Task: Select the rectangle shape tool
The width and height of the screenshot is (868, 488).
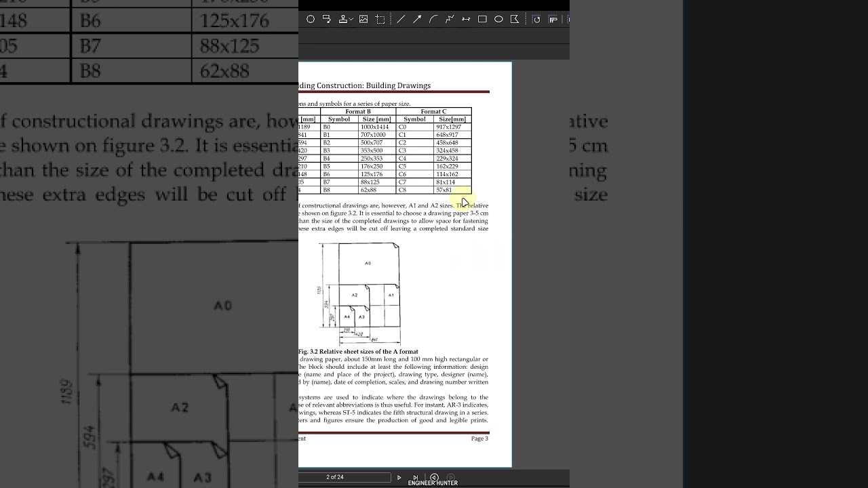Action: tap(482, 20)
